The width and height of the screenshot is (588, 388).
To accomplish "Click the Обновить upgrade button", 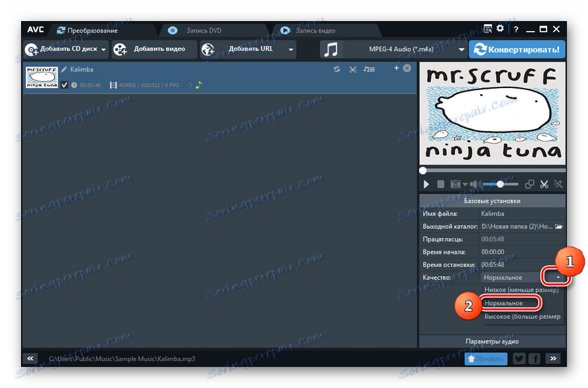I will pyautogui.click(x=486, y=358).
